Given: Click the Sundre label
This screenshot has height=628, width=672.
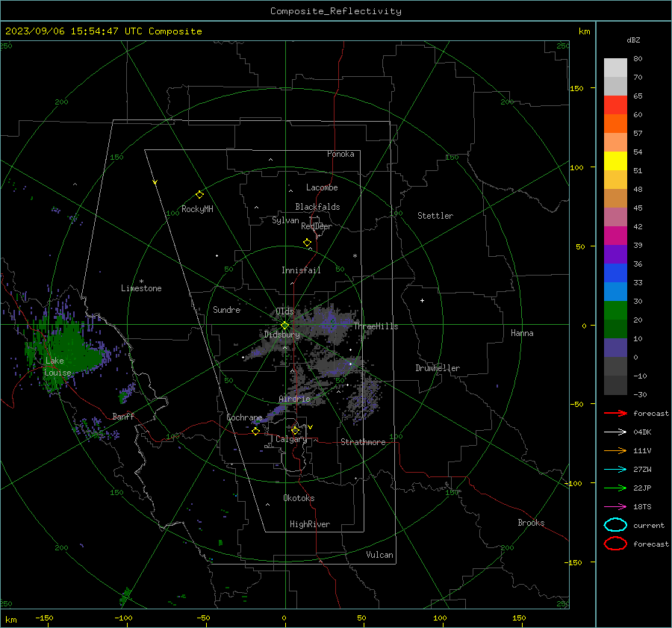Looking at the screenshot, I should (226, 309).
